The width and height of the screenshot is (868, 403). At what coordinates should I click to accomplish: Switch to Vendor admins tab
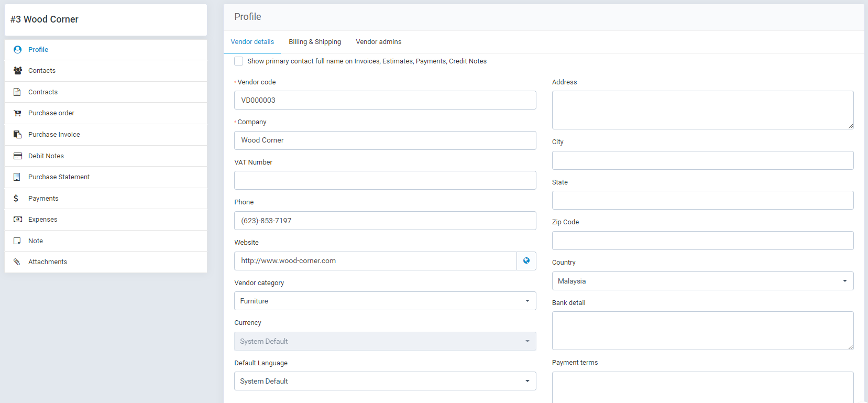point(379,42)
